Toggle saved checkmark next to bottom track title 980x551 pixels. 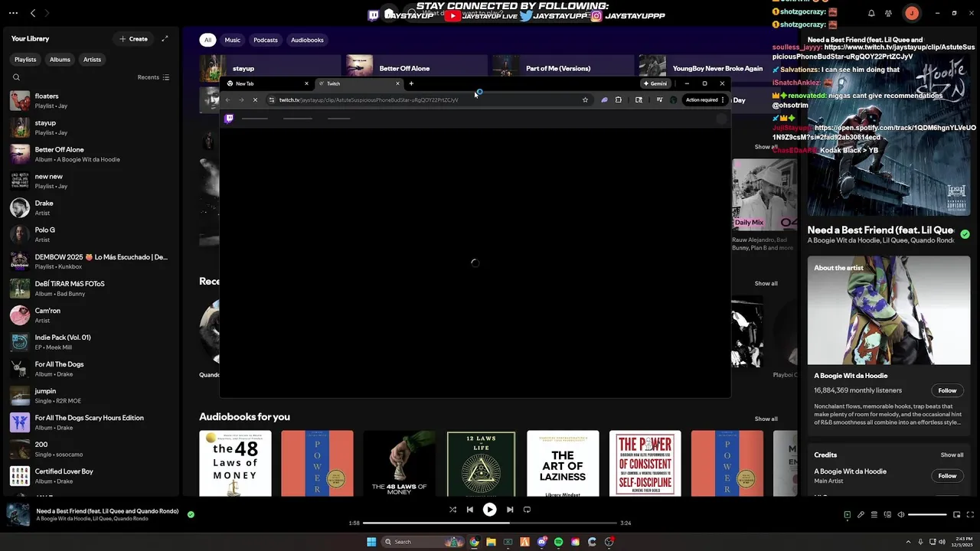coord(191,514)
